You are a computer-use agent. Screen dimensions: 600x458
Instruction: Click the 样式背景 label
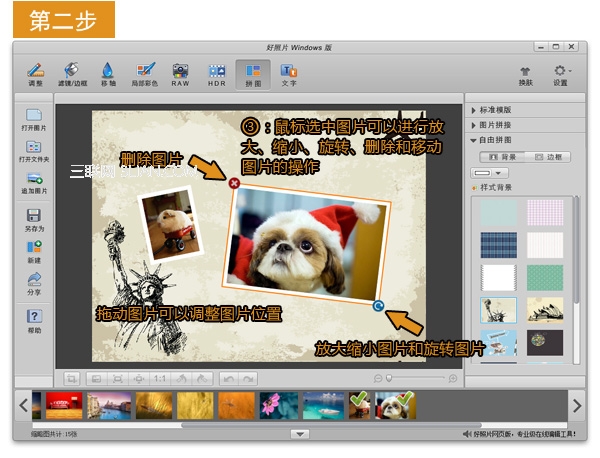tap(496, 187)
